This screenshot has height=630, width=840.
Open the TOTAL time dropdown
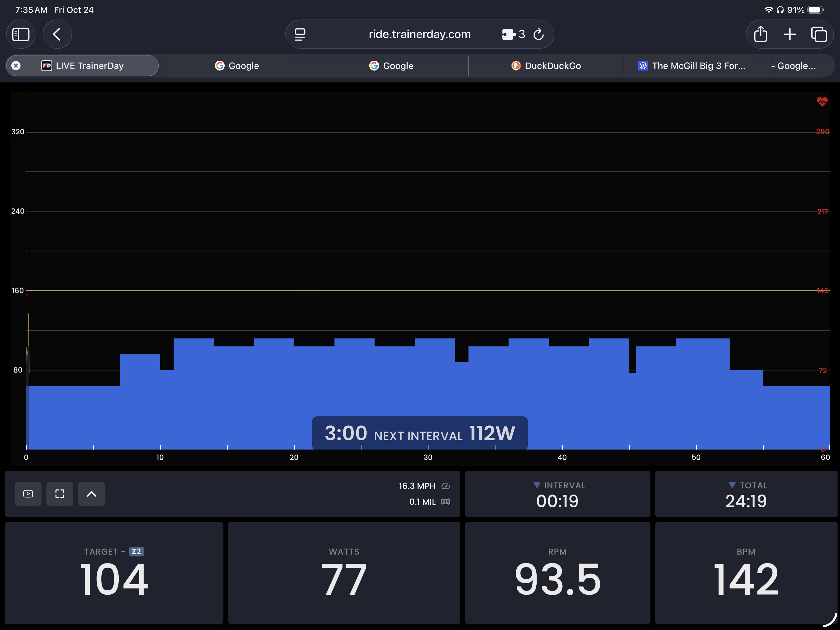[x=732, y=485]
